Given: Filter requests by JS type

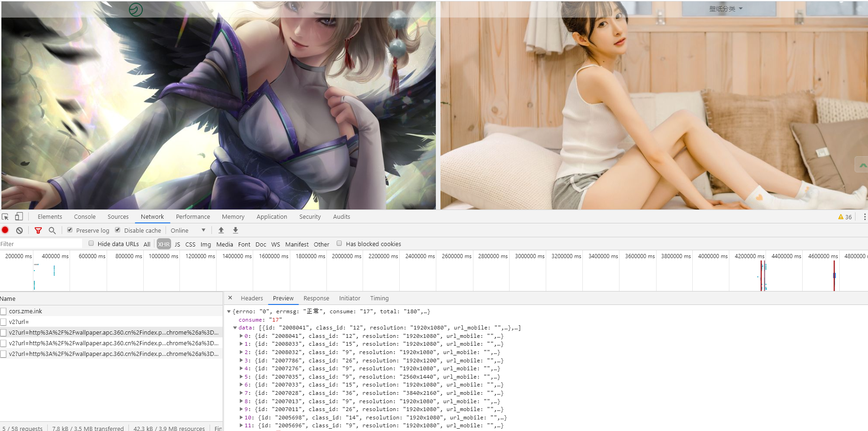Looking at the screenshot, I should pyautogui.click(x=177, y=244).
